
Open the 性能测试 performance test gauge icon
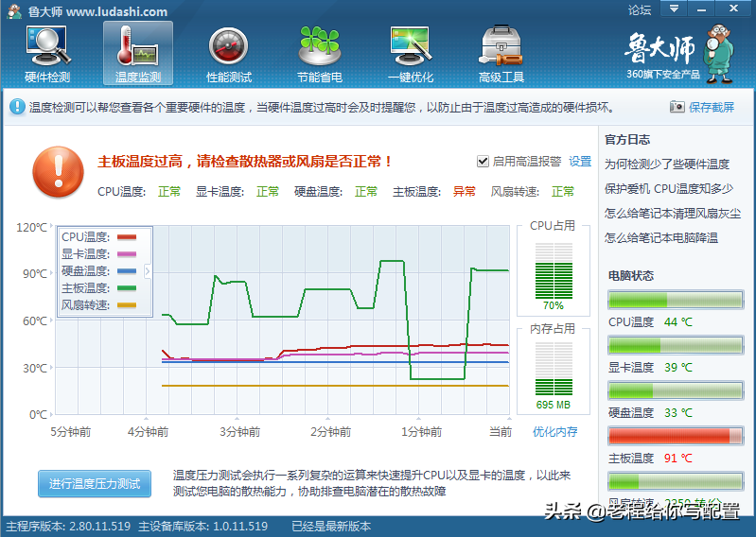(x=229, y=54)
